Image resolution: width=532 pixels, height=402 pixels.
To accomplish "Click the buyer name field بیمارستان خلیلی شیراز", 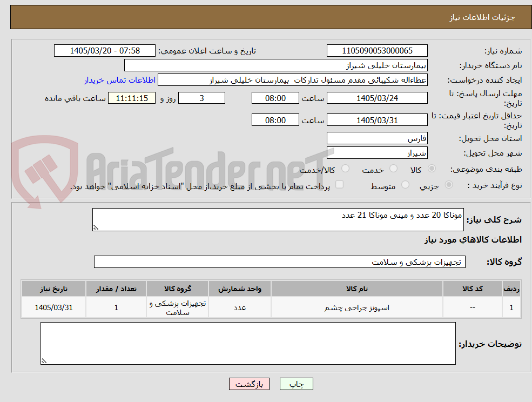I will [275, 65].
